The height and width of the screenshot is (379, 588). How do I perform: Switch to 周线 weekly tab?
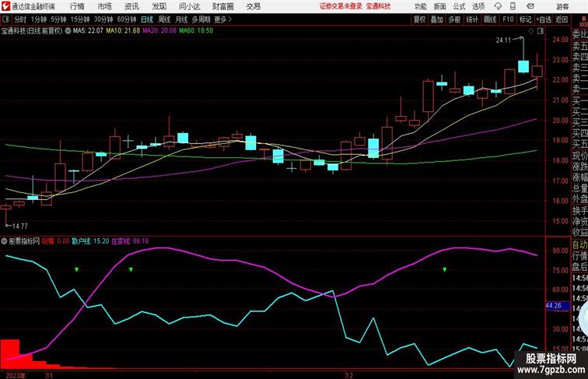(x=164, y=19)
